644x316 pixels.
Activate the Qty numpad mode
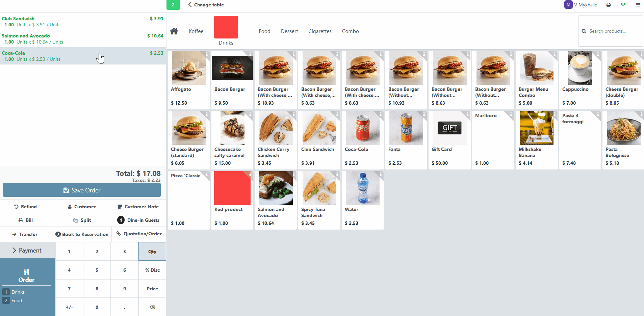[152, 252]
